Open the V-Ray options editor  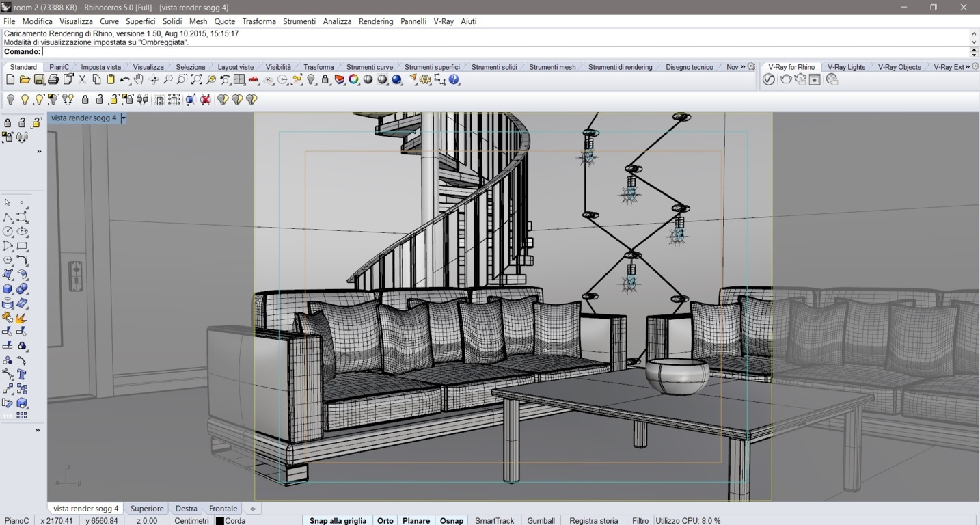click(769, 79)
